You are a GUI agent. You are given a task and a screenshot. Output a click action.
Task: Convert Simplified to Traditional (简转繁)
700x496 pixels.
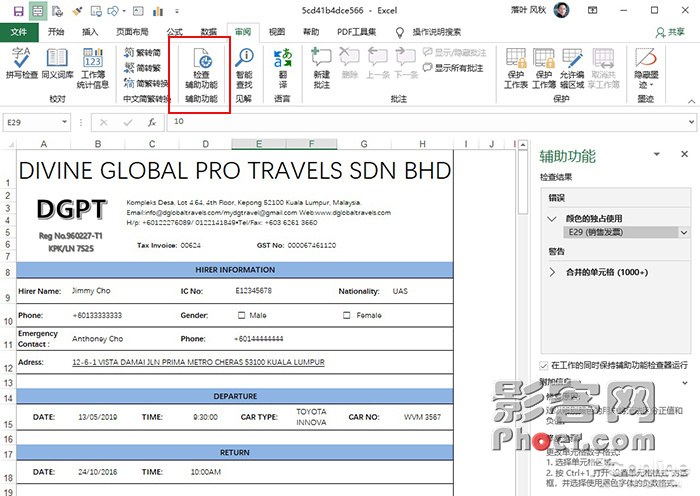(142, 68)
